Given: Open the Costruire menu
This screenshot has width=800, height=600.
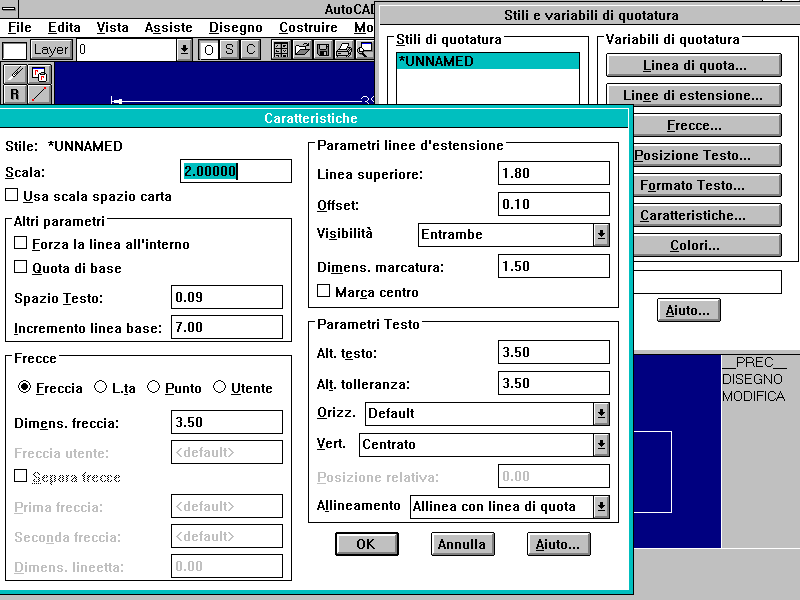Looking at the screenshot, I should point(308,27).
